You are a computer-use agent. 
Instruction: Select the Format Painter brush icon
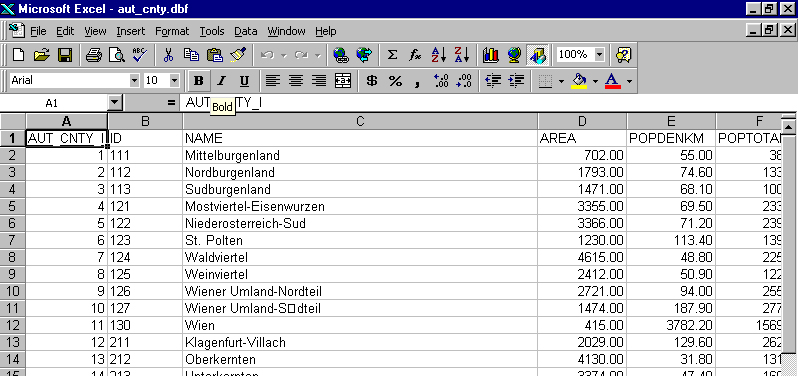pos(238,54)
